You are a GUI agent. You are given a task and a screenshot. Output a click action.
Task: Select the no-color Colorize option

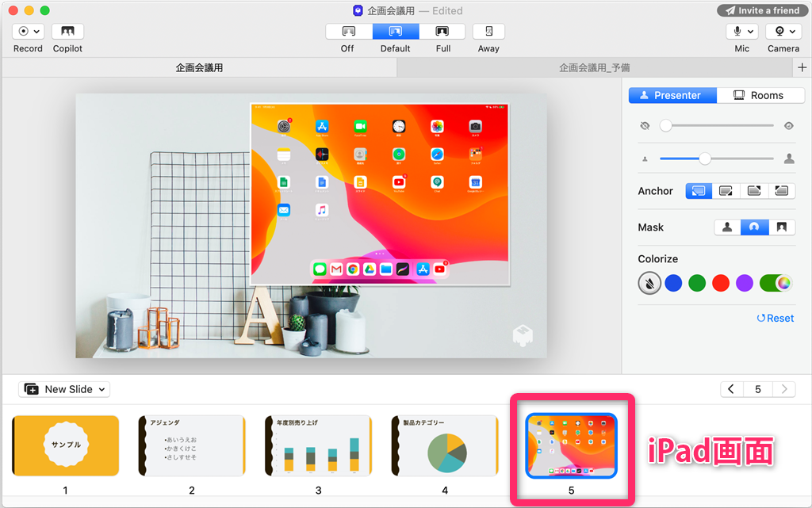pyautogui.click(x=649, y=283)
